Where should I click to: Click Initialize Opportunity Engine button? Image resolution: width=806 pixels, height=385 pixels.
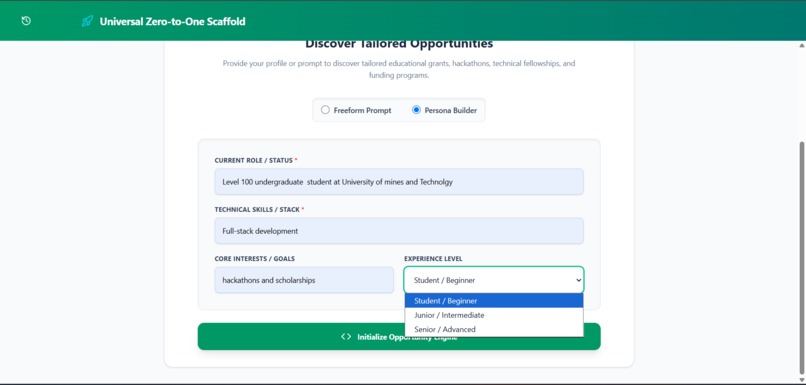(x=399, y=337)
